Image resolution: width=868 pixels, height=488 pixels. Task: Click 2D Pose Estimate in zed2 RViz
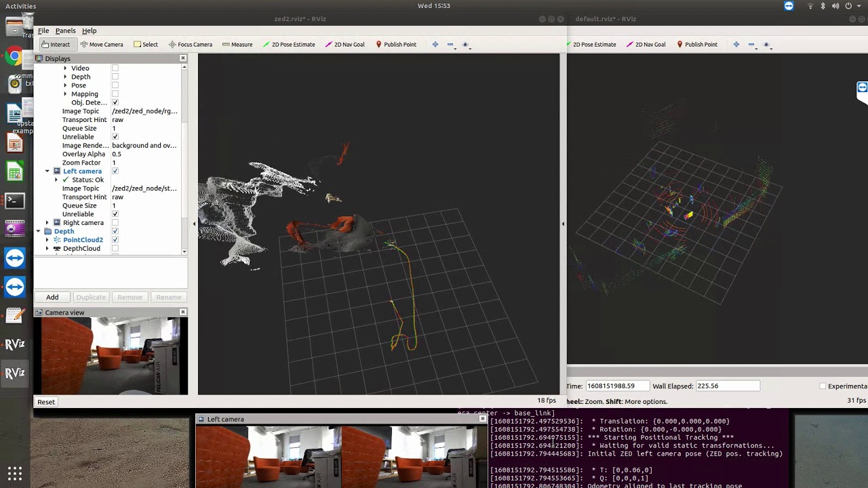[288, 44]
